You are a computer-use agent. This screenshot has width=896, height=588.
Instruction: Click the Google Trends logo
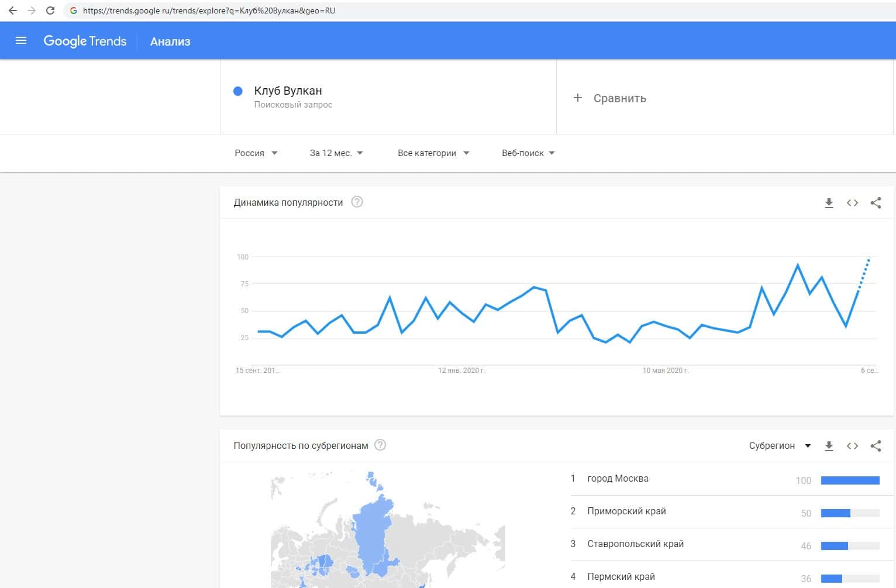[x=85, y=41]
